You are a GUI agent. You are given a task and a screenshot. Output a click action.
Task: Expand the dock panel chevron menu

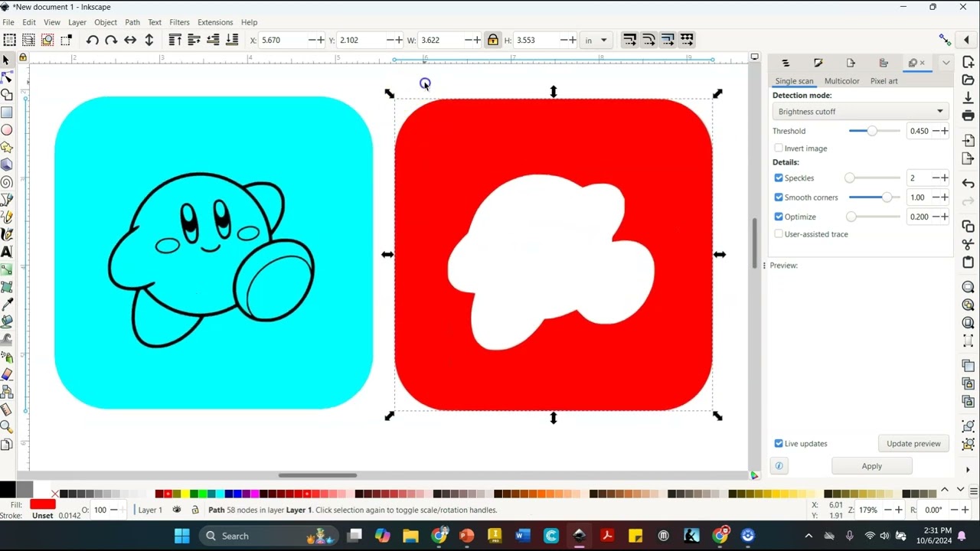pyautogui.click(x=946, y=63)
